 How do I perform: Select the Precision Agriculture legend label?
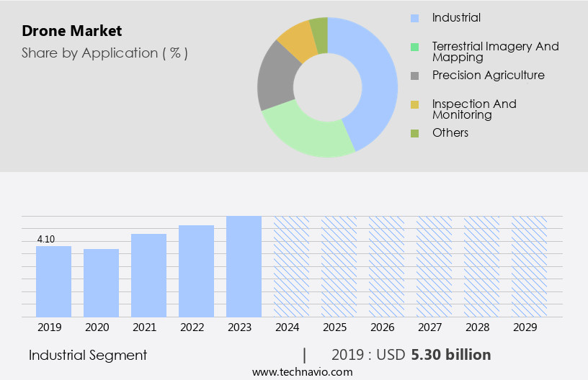click(488, 76)
